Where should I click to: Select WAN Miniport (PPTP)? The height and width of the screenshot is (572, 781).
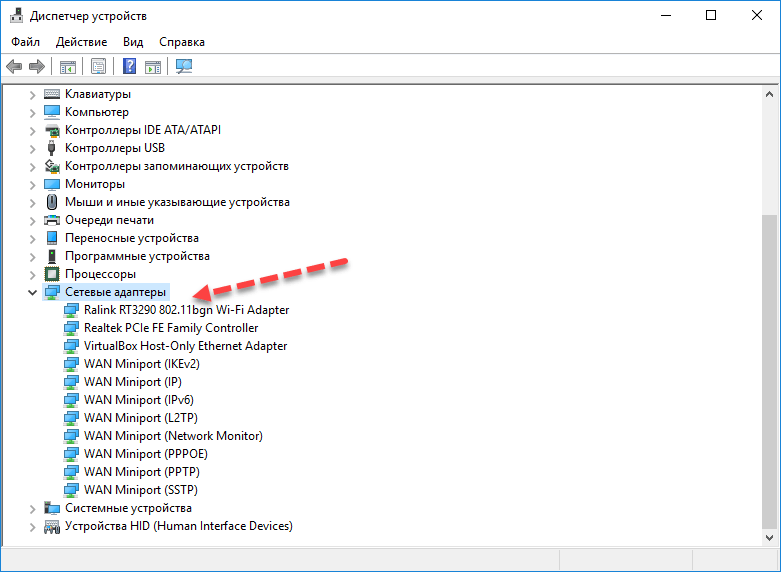click(x=141, y=471)
